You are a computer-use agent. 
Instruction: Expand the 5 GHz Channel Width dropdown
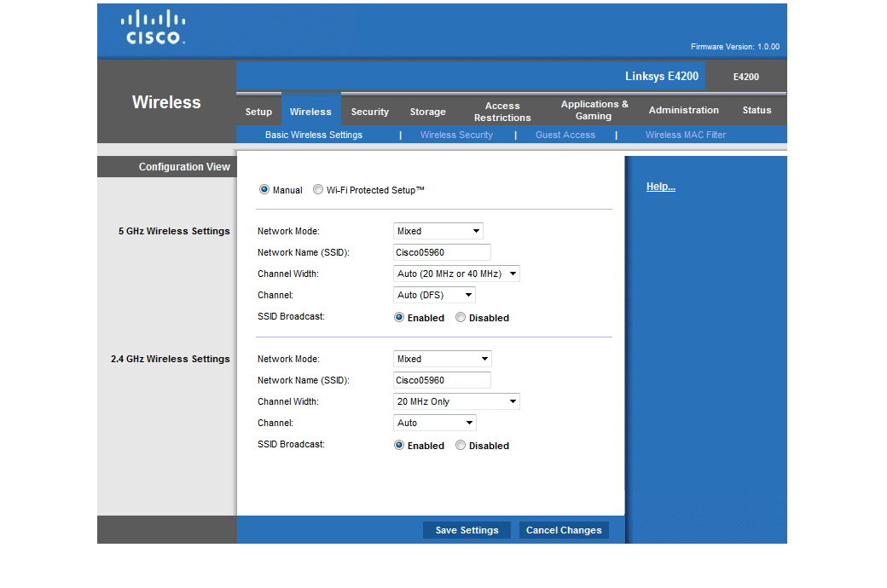tap(456, 274)
